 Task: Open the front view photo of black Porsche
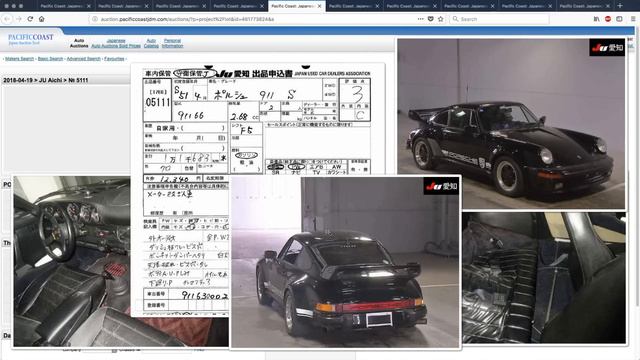[x=511, y=124]
